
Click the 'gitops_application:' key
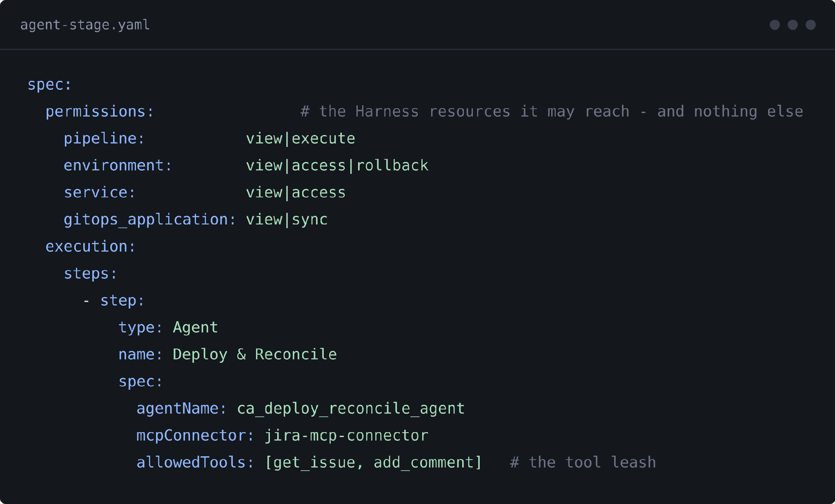coord(150,219)
